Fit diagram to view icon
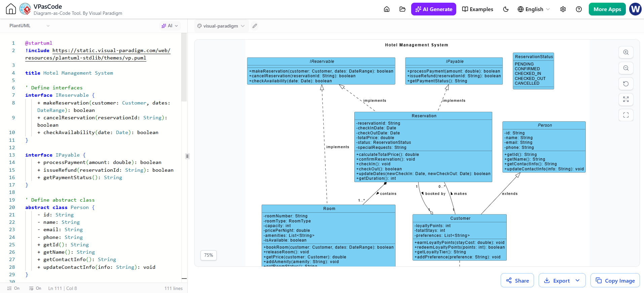The height and width of the screenshot is (293, 644). [x=626, y=99]
